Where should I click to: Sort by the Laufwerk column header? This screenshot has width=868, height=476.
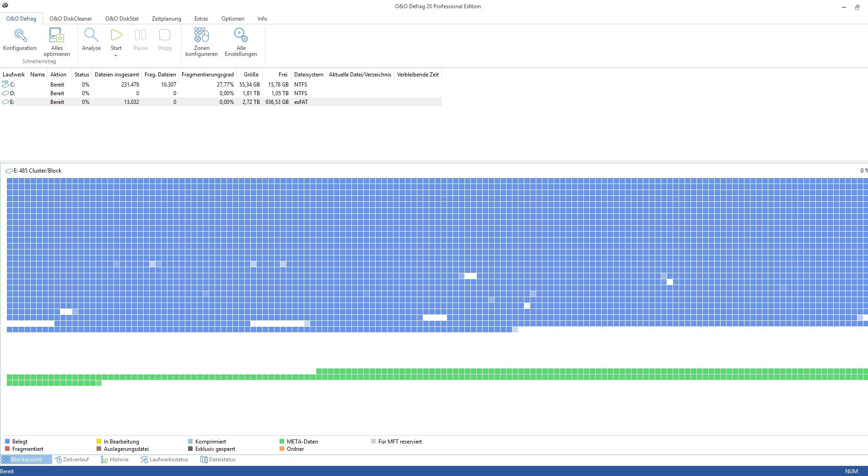click(14, 75)
